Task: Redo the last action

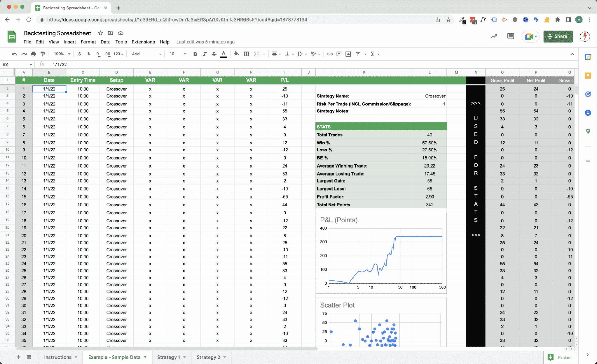Action: pyautogui.click(x=24, y=54)
